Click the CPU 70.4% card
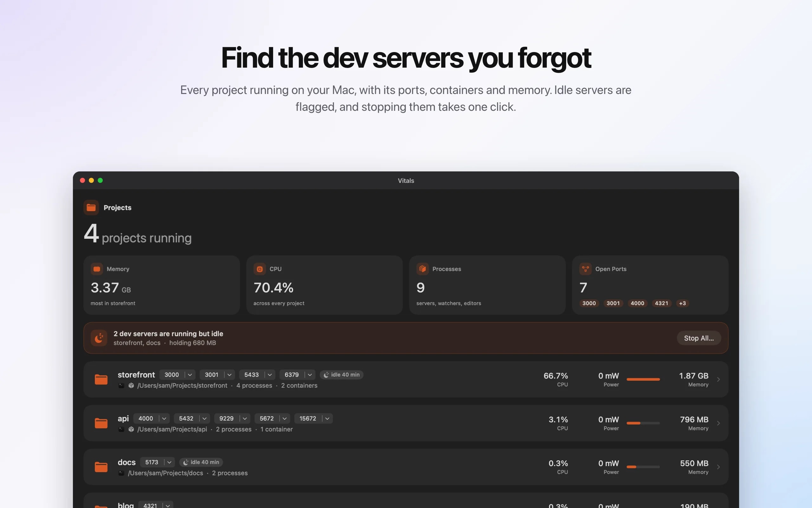The height and width of the screenshot is (508, 812). coord(324,285)
